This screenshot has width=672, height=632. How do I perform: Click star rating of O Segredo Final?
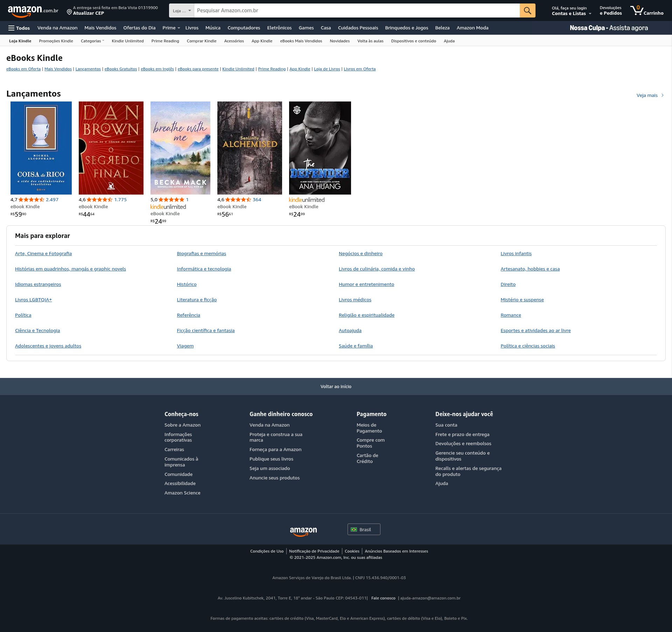[x=99, y=200]
